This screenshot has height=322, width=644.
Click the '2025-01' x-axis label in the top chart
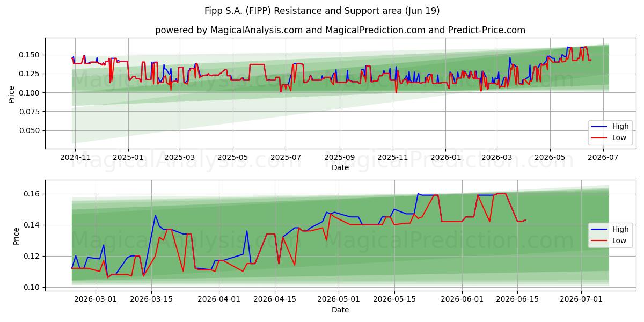[x=128, y=157]
